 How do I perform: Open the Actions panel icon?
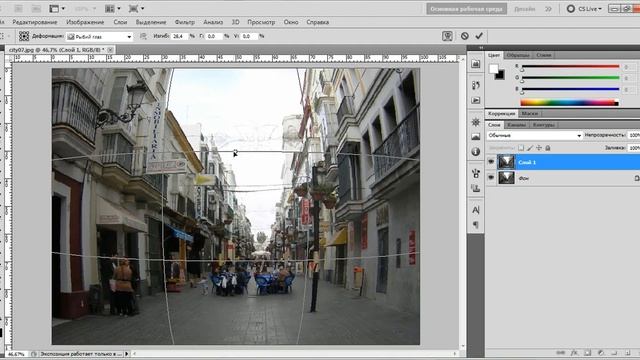pos(476,100)
